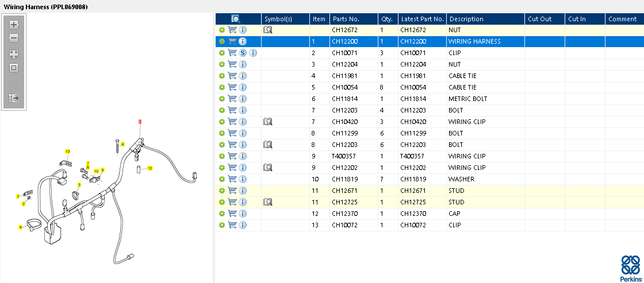
Task: Click the search icon in table header
Action: (x=236, y=19)
